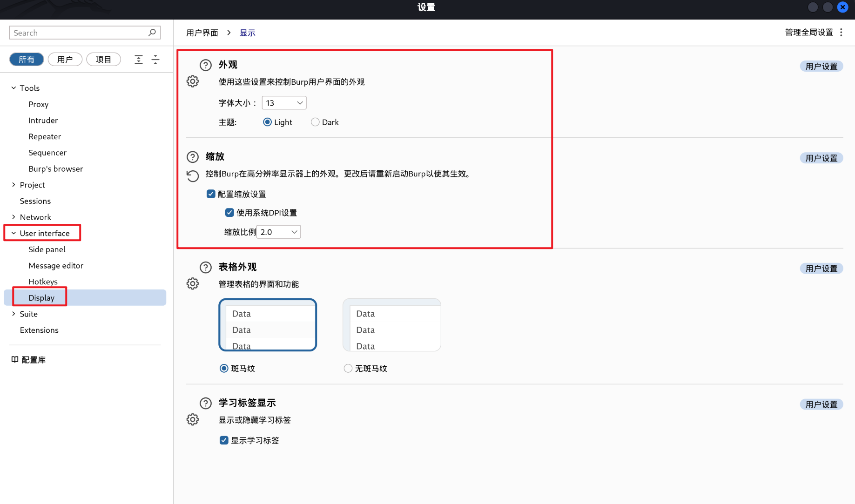Collapse the User interface tree node
This screenshot has width=855, height=504.
point(13,233)
